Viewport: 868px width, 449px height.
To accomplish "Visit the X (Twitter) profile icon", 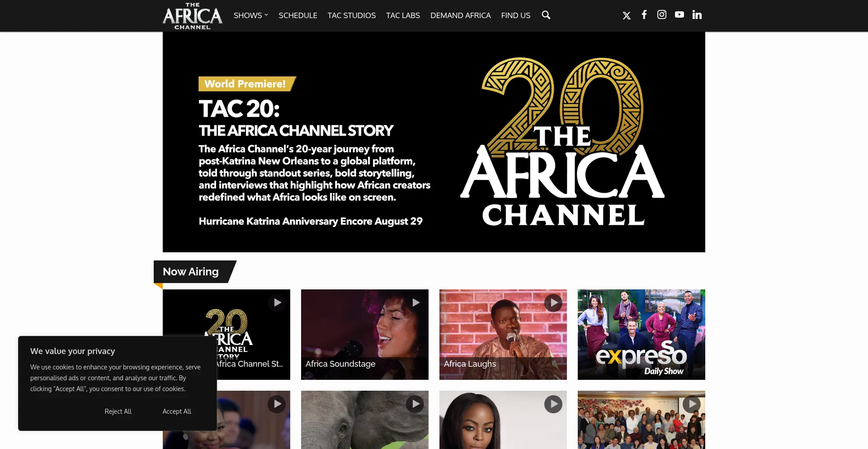I will (x=627, y=16).
